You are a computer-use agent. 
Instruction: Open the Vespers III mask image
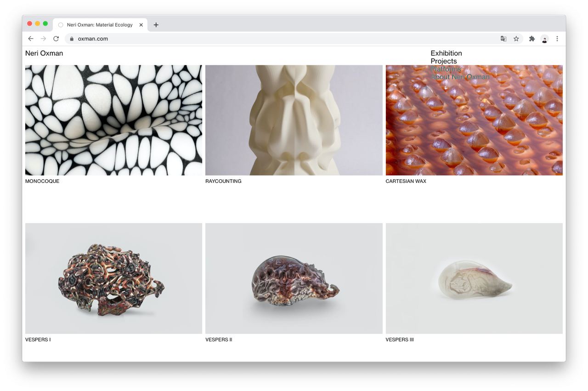474,278
